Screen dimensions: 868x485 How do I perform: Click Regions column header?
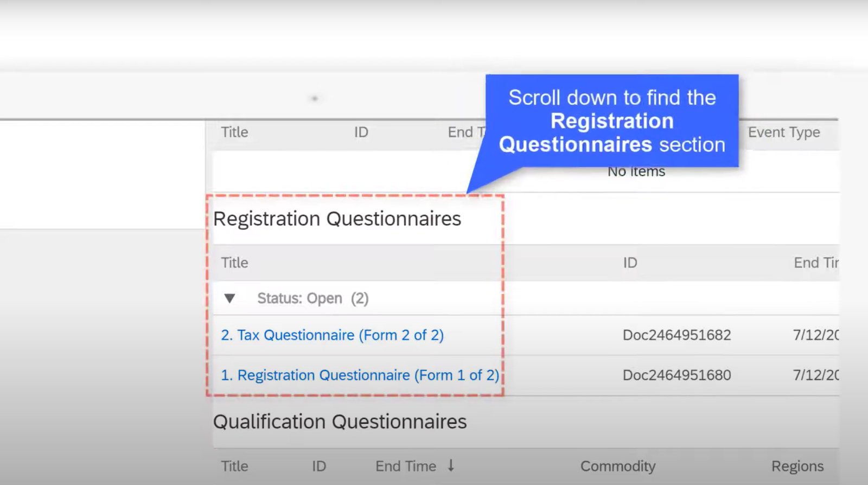(797, 466)
